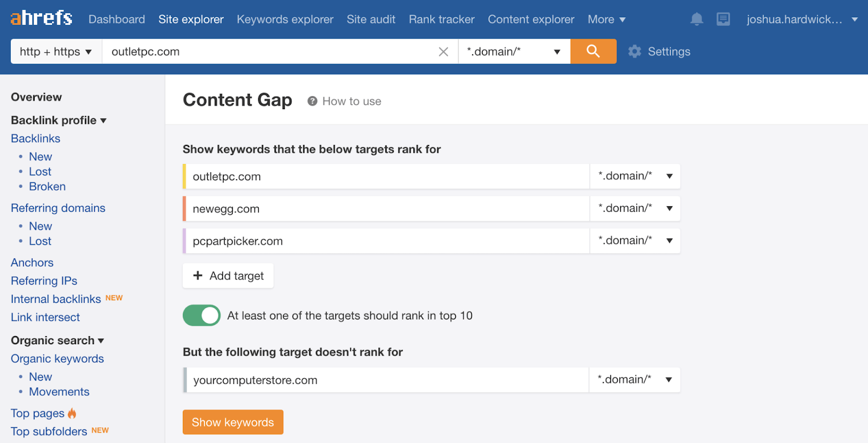Image resolution: width=868 pixels, height=443 pixels.
Task: Open the search bar *.domain/* mode dropdown
Action: pyautogui.click(x=514, y=52)
